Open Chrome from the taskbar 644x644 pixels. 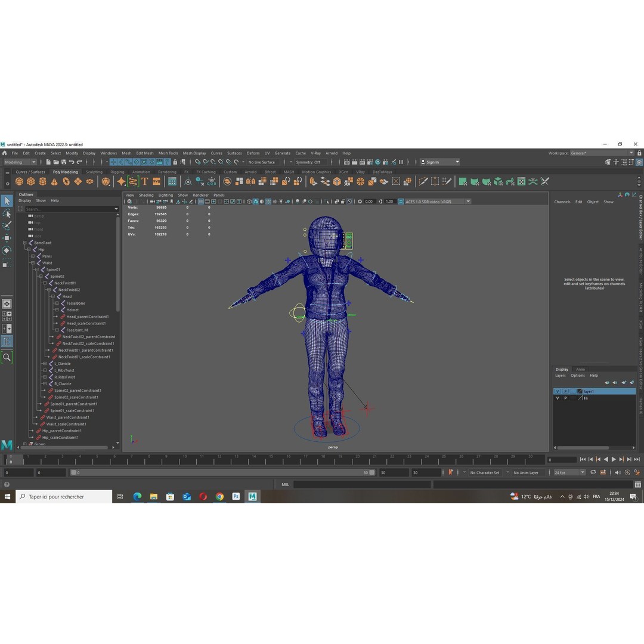(x=219, y=497)
